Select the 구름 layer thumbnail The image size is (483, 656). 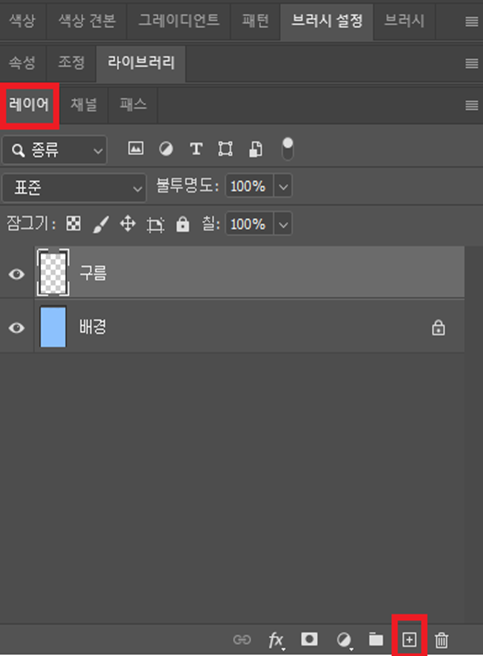click(x=53, y=272)
